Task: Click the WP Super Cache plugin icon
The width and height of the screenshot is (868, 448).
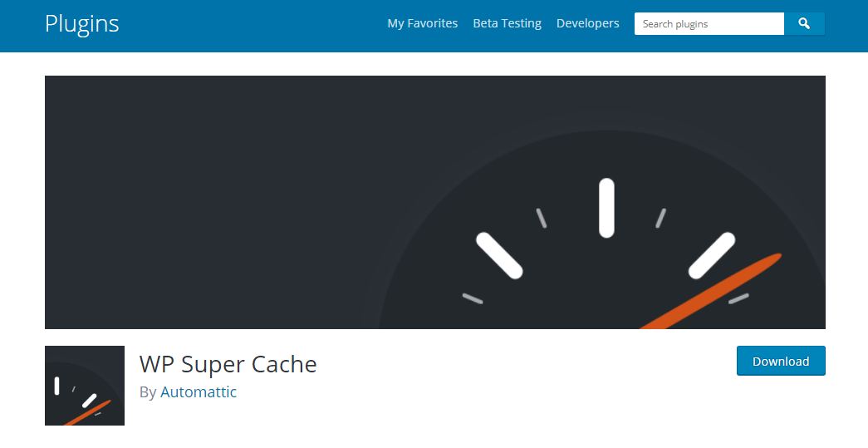Action: pos(85,386)
